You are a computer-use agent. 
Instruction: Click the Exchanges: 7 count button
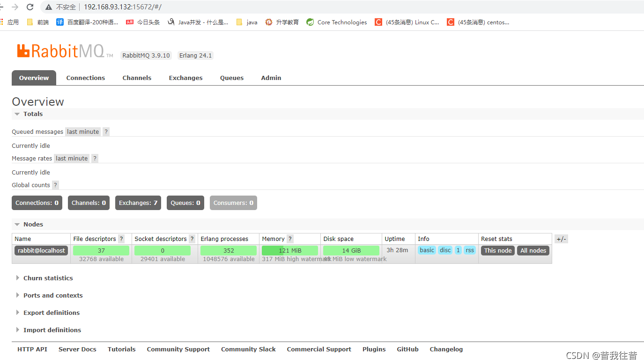click(x=138, y=203)
